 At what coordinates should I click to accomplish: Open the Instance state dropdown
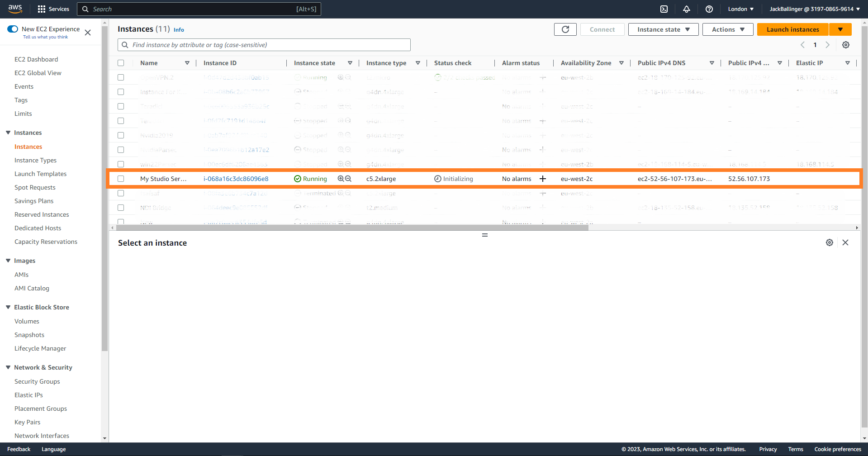[663, 29]
